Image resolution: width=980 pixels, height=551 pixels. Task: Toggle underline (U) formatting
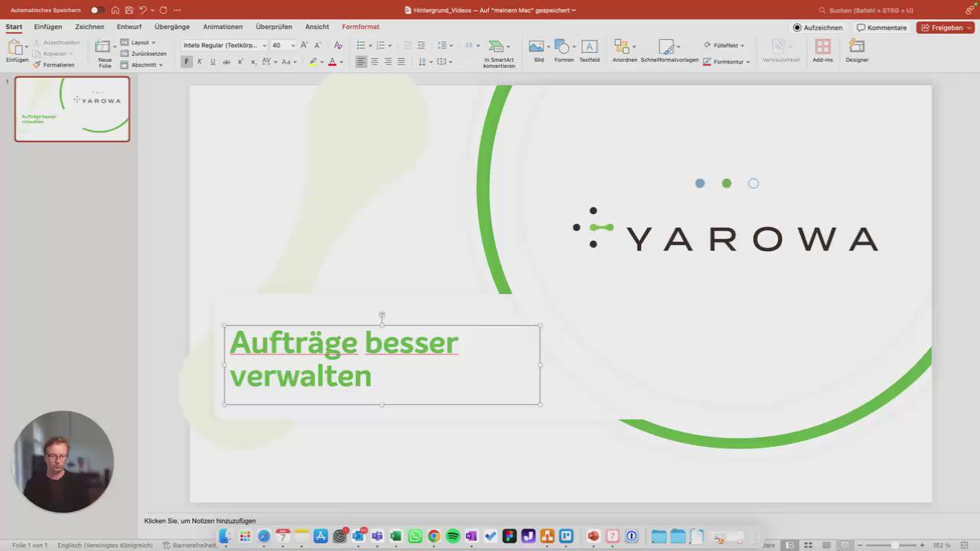pyautogui.click(x=213, y=62)
